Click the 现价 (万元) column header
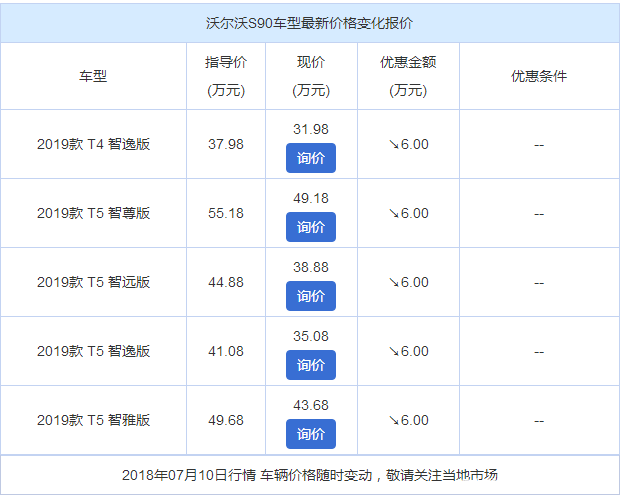The image size is (620, 496). coord(311,76)
